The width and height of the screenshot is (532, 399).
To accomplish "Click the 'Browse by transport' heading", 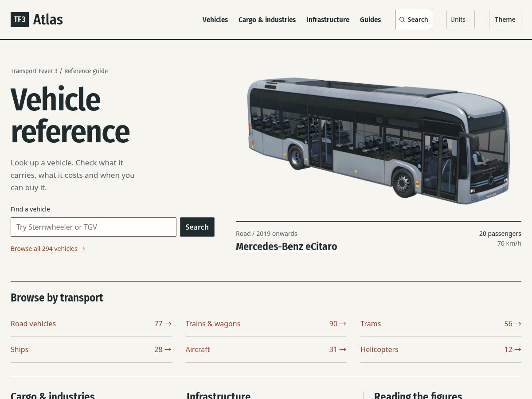I will click(x=57, y=297).
